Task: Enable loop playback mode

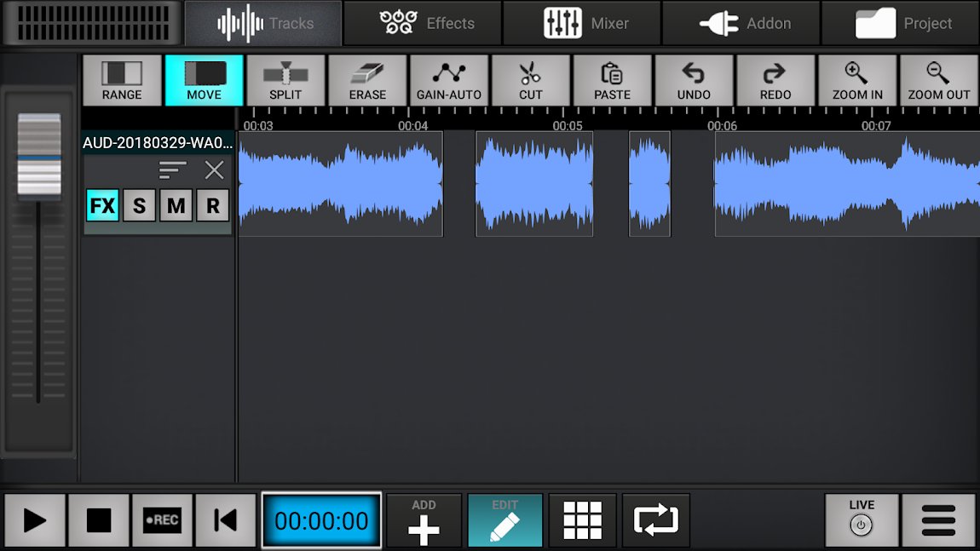Action: [654, 519]
